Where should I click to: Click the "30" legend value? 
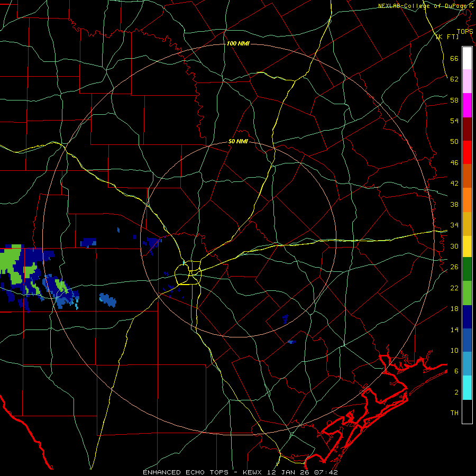(x=454, y=246)
